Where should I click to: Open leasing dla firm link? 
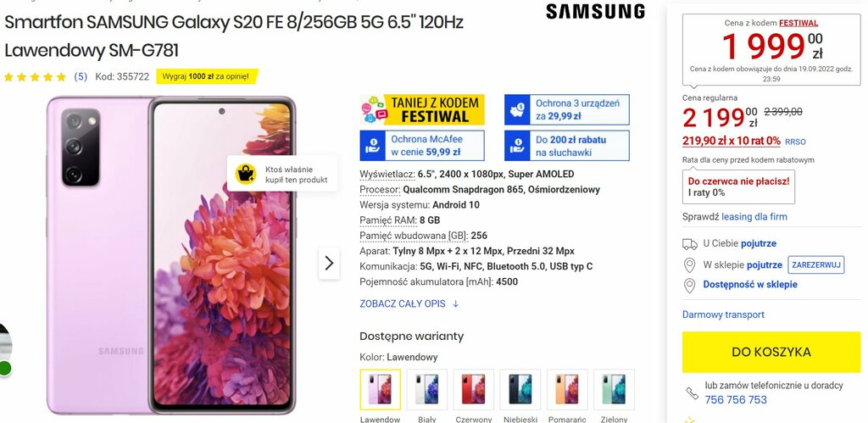(x=754, y=216)
